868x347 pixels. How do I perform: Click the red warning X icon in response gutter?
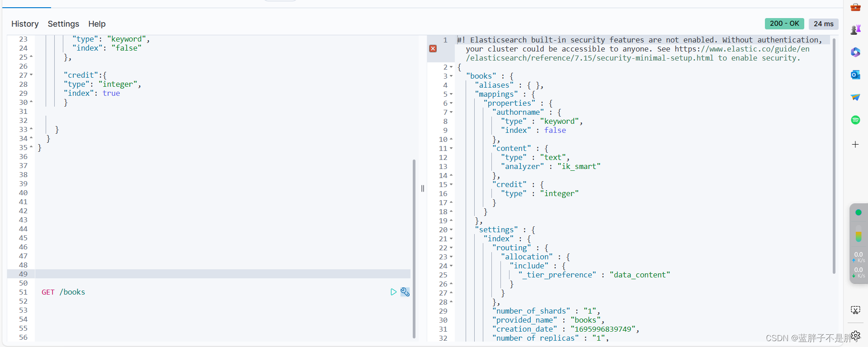(x=433, y=48)
